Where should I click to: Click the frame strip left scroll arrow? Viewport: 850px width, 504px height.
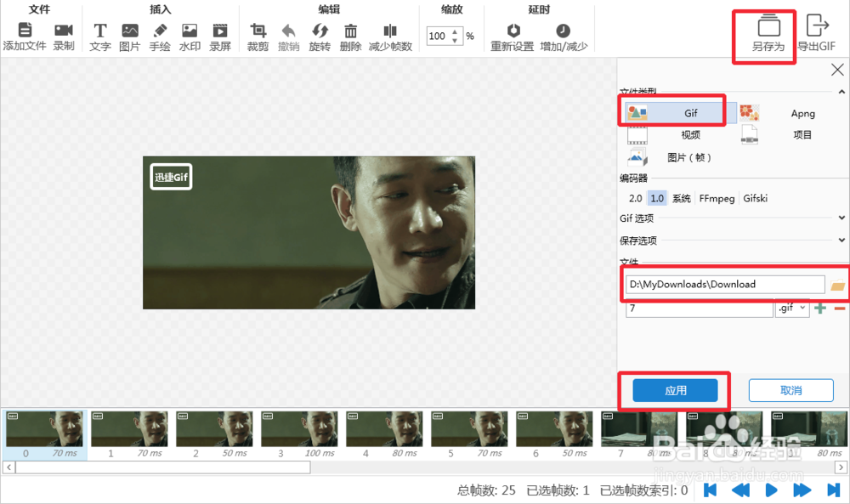tap(8, 467)
